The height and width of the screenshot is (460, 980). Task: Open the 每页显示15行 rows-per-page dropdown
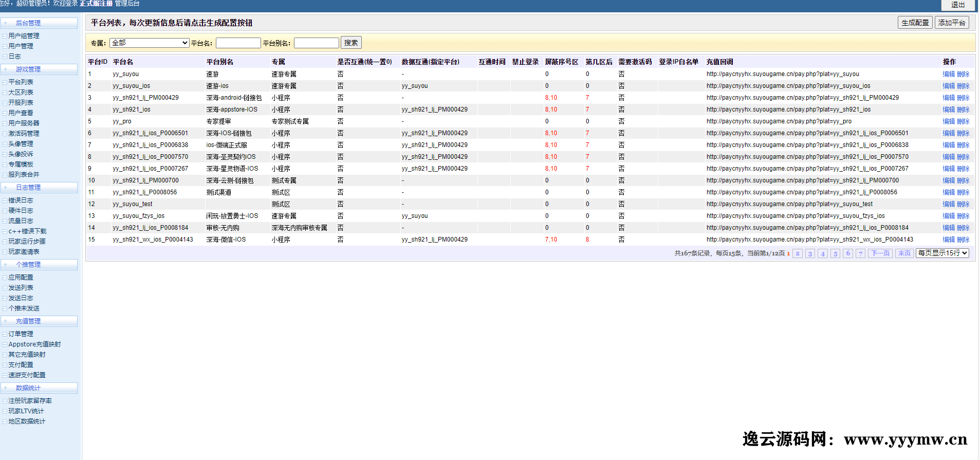tap(942, 253)
